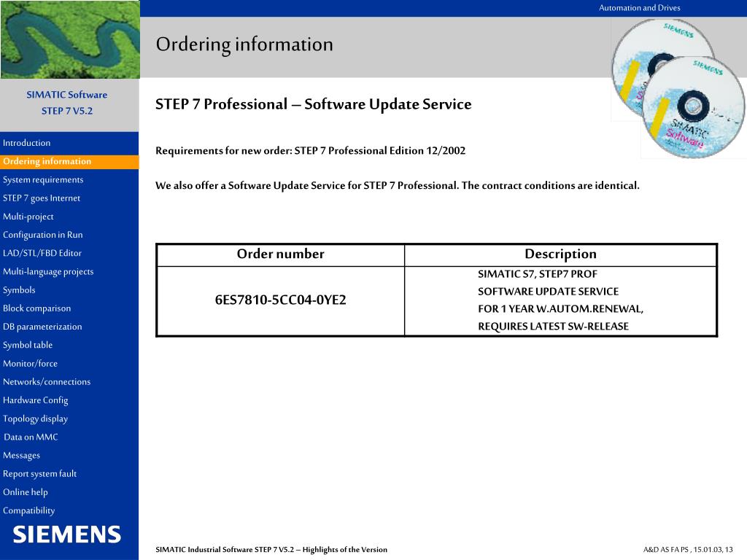Navigate to Multi-project
The image size is (747, 560).
coord(28,217)
